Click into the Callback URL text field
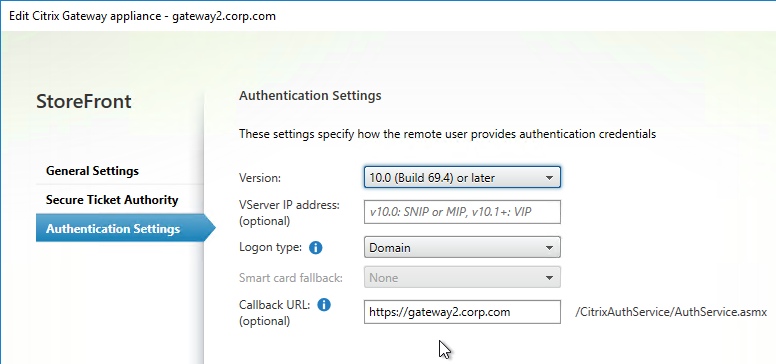Image resolution: width=776 pixels, height=364 pixels. pyautogui.click(x=462, y=312)
